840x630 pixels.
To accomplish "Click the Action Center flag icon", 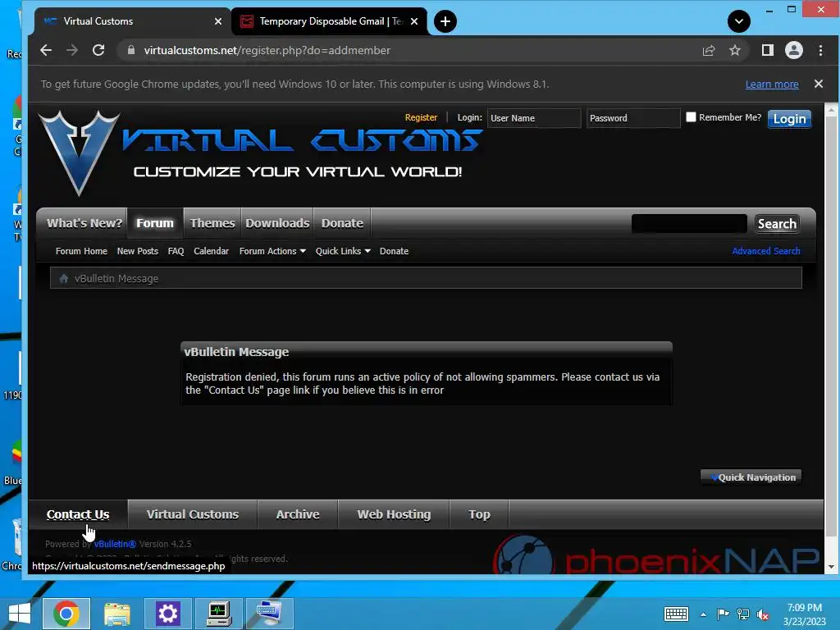I will pyautogui.click(x=723, y=614).
